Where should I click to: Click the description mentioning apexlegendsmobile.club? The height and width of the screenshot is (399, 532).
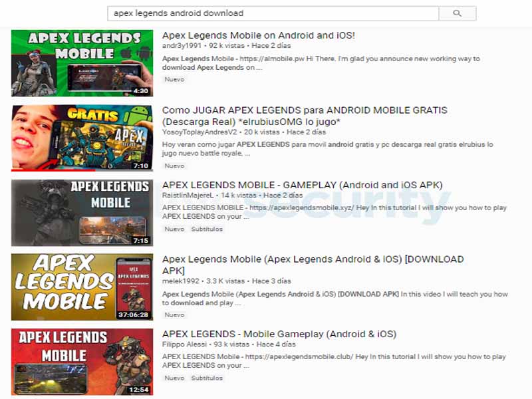334,361
